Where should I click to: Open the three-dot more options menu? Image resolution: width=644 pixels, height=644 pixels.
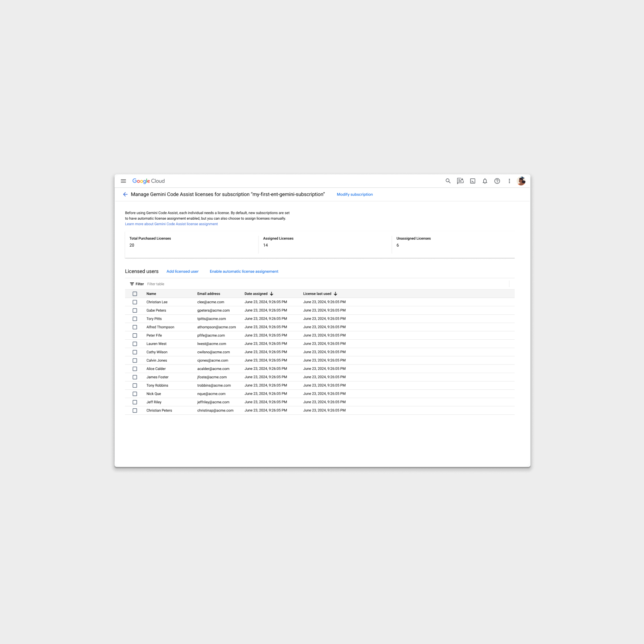[509, 181]
